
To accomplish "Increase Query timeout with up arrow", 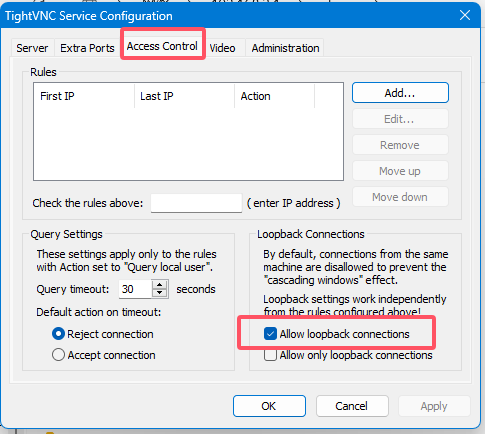I will [x=160, y=285].
